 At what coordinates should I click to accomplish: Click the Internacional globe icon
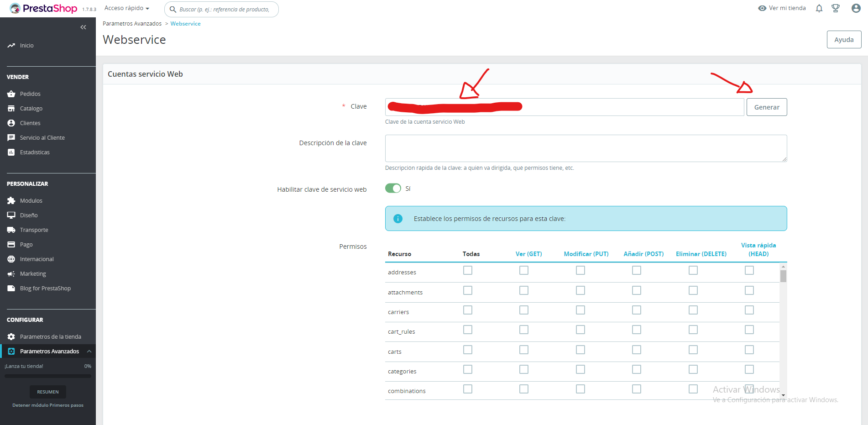[11, 259]
